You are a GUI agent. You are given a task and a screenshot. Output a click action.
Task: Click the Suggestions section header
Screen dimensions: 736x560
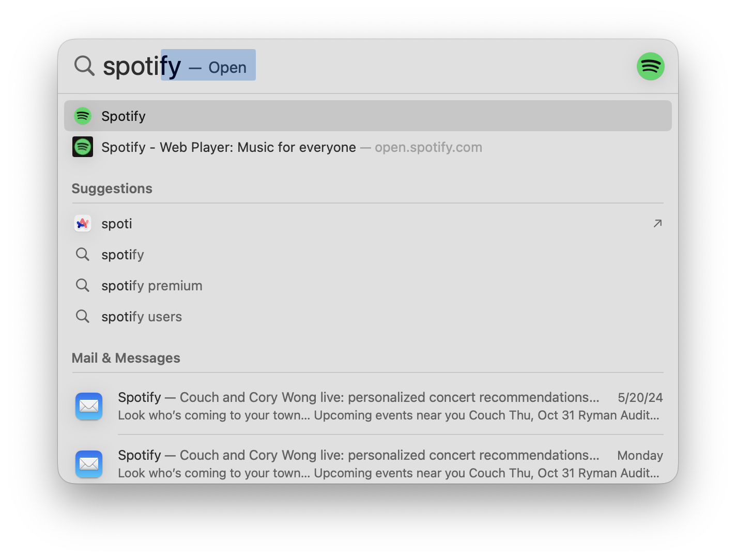coord(112,189)
